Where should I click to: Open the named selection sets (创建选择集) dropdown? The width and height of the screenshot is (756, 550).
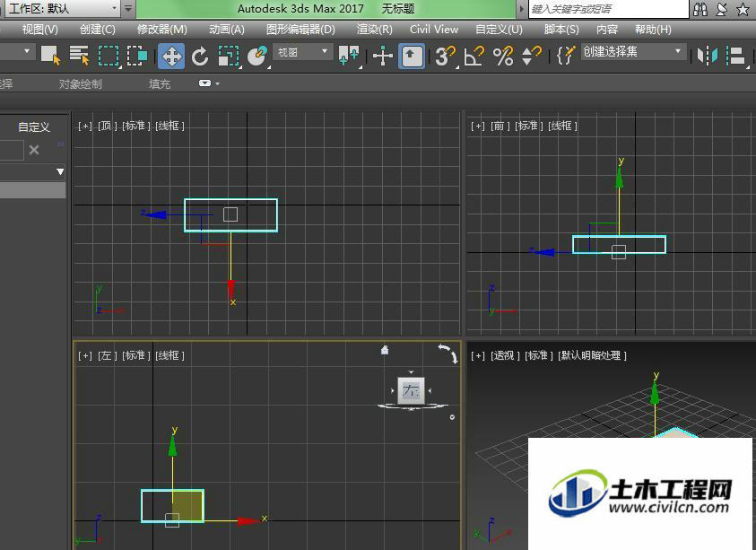coord(633,52)
